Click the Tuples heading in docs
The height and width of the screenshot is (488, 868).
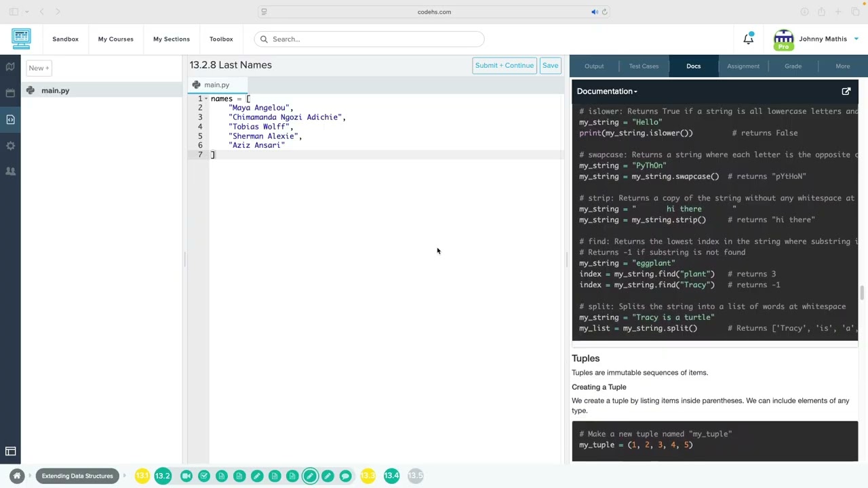click(x=586, y=359)
